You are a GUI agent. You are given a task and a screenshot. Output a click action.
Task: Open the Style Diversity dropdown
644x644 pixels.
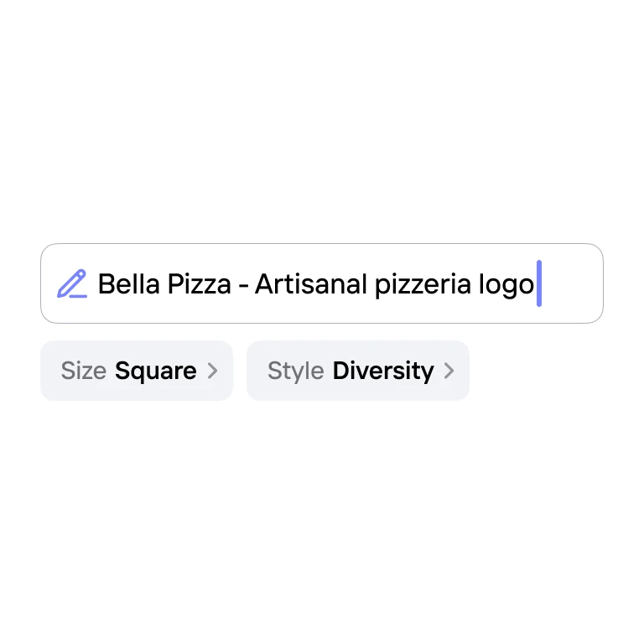coord(358,371)
